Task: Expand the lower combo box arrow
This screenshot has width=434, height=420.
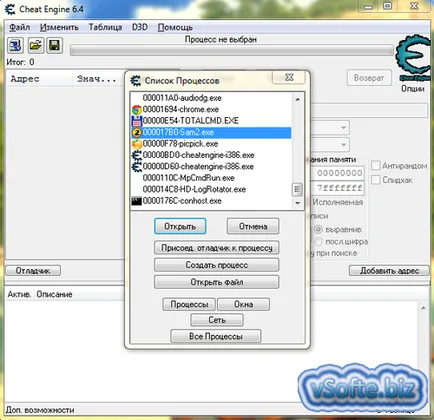Action: pyautogui.click(x=343, y=145)
